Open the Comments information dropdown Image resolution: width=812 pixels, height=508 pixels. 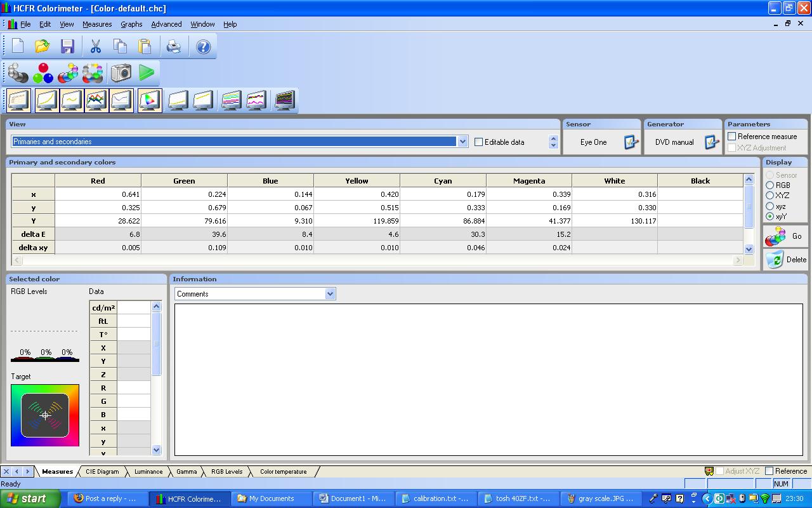click(x=330, y=293)
